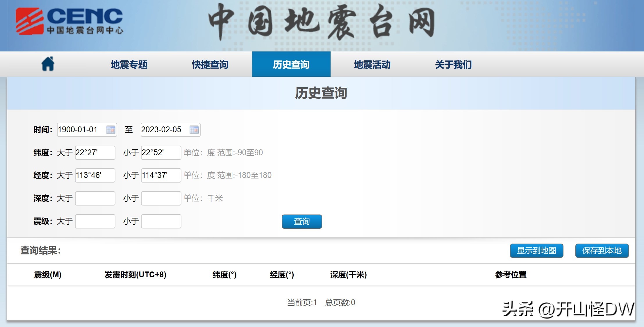Switch to the 快捷查询 tab

pos(210,65)
